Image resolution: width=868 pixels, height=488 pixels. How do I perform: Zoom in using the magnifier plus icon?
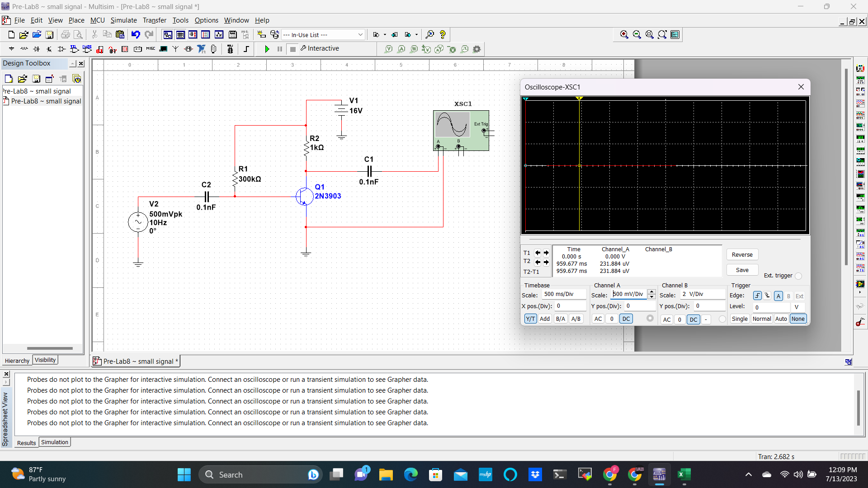click(x=624, y=34)
